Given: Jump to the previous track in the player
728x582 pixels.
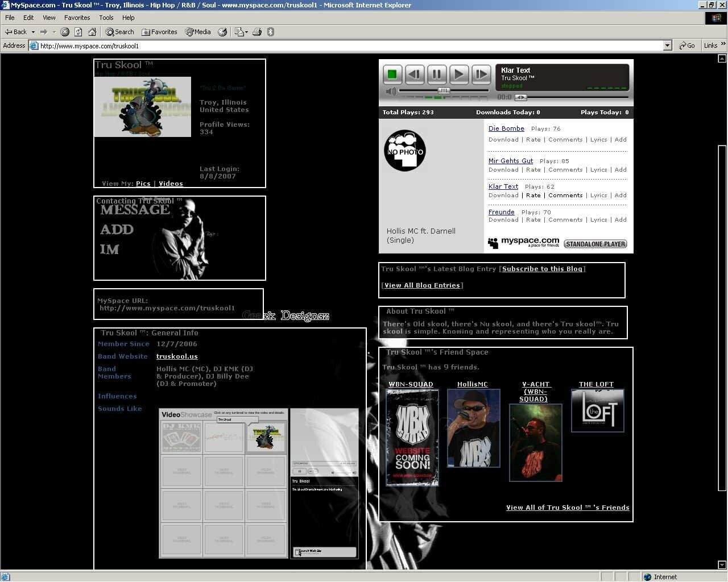Looking at the screenshot, I should click(x=414, y=74).
